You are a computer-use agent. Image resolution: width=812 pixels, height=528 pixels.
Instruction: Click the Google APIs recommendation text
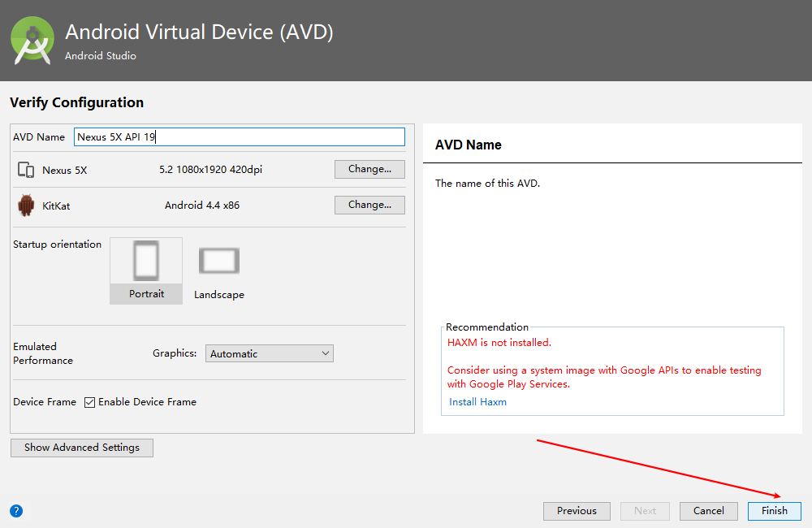(x=604, y=377)
